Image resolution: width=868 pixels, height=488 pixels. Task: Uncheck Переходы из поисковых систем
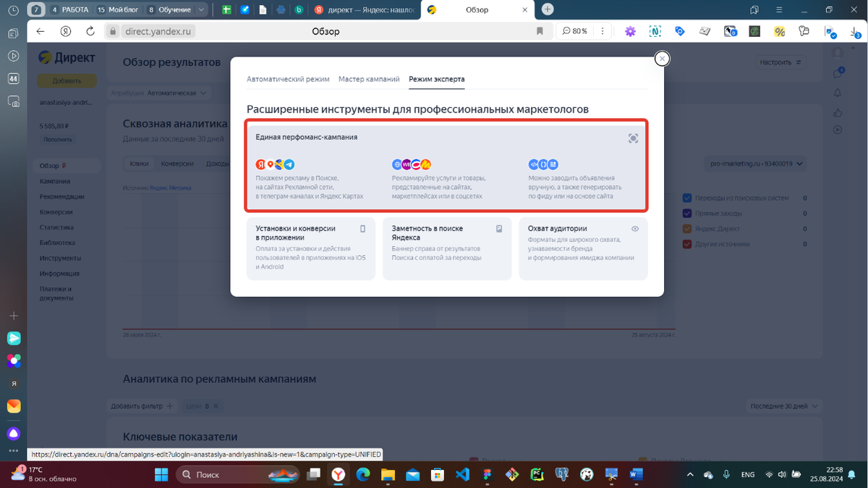tap(686, 197)
